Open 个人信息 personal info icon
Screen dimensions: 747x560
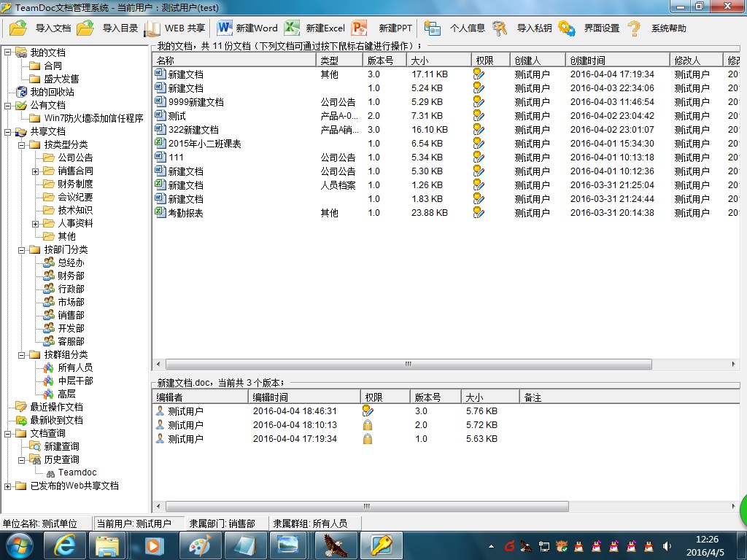point(432,28)
